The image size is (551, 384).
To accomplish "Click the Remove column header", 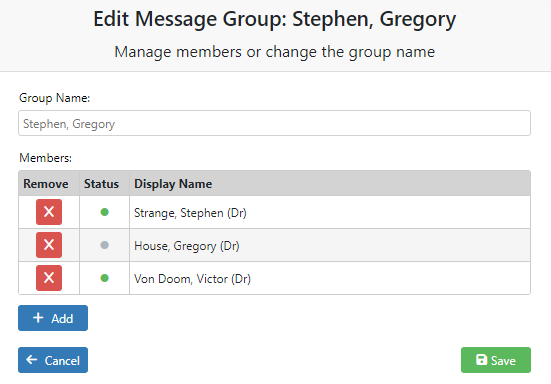I will click(46, 184).
